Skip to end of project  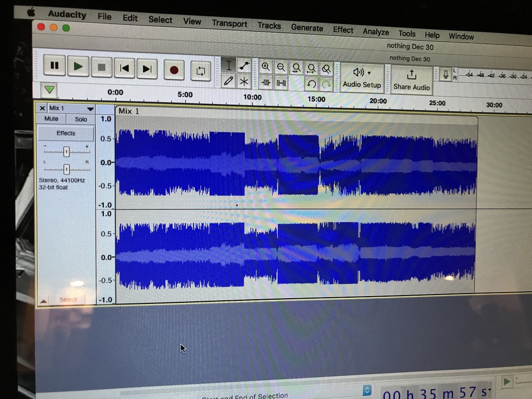point(147,69)
